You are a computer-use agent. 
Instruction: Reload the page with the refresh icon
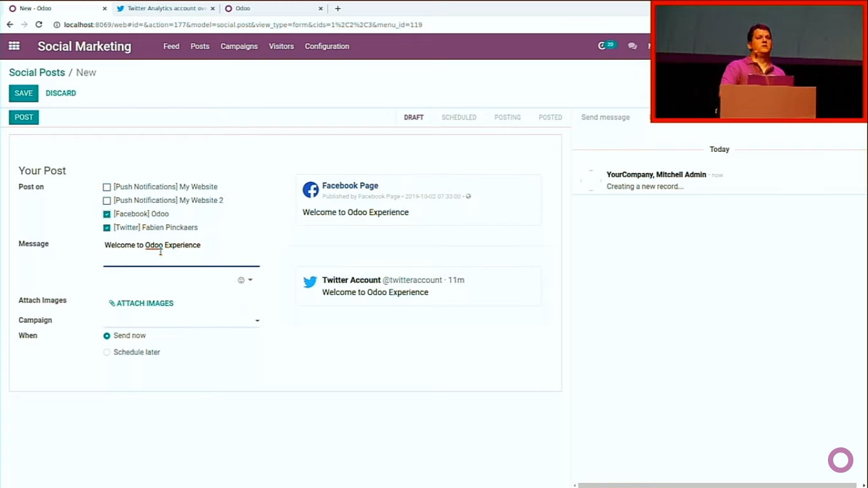point(39,25)
